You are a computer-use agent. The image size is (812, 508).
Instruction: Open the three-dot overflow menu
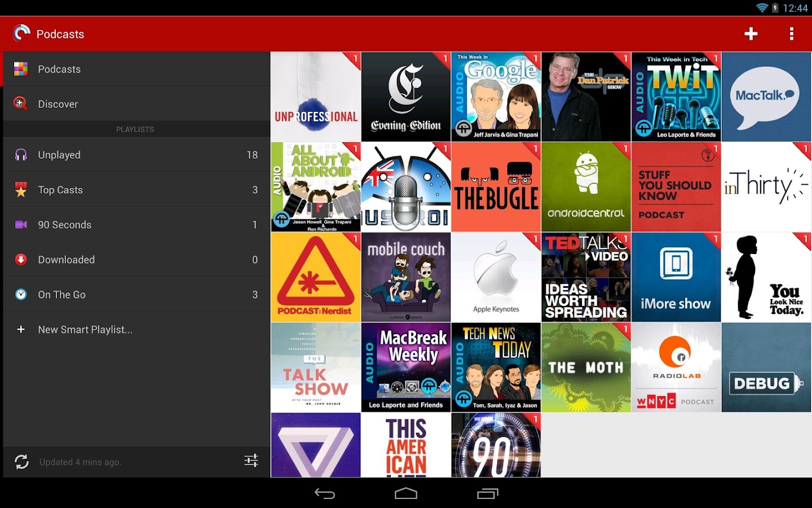click(x=791, y=34)
